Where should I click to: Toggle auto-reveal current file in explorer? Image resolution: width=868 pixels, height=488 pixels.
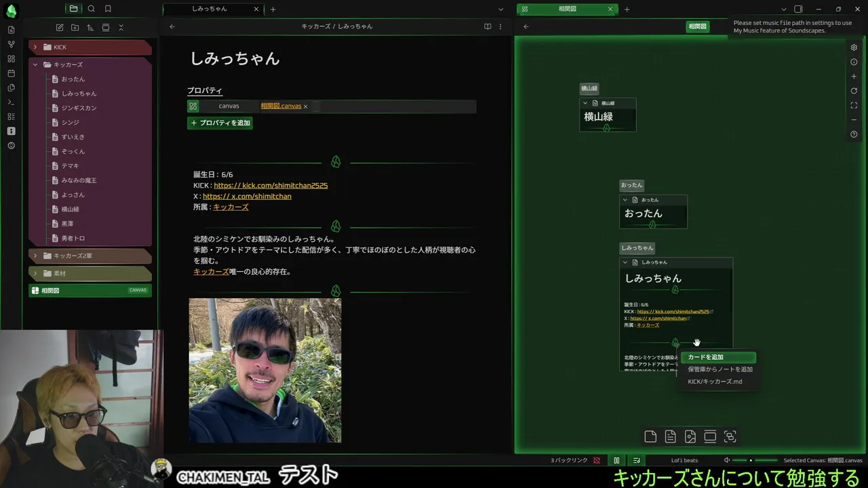point(106,27)
